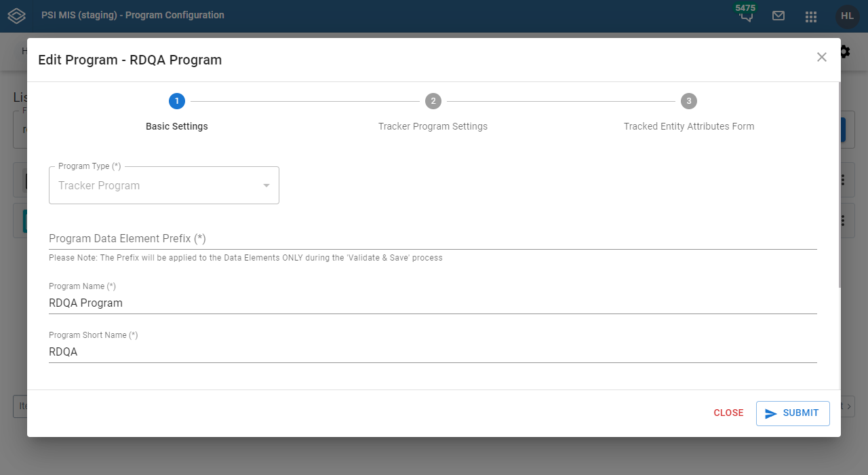Jump to the Tracked Entity Attributes Form step

pyautogui.click(x=688, y=100)
